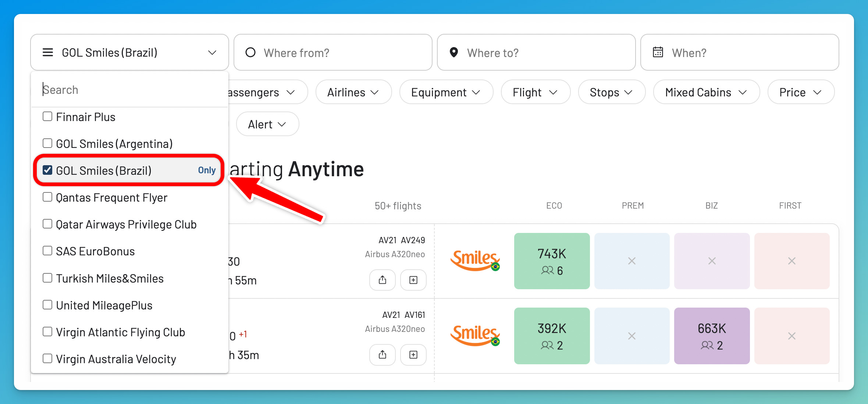
Task: Click the PREM column header
Action: (x=633, y=206)
